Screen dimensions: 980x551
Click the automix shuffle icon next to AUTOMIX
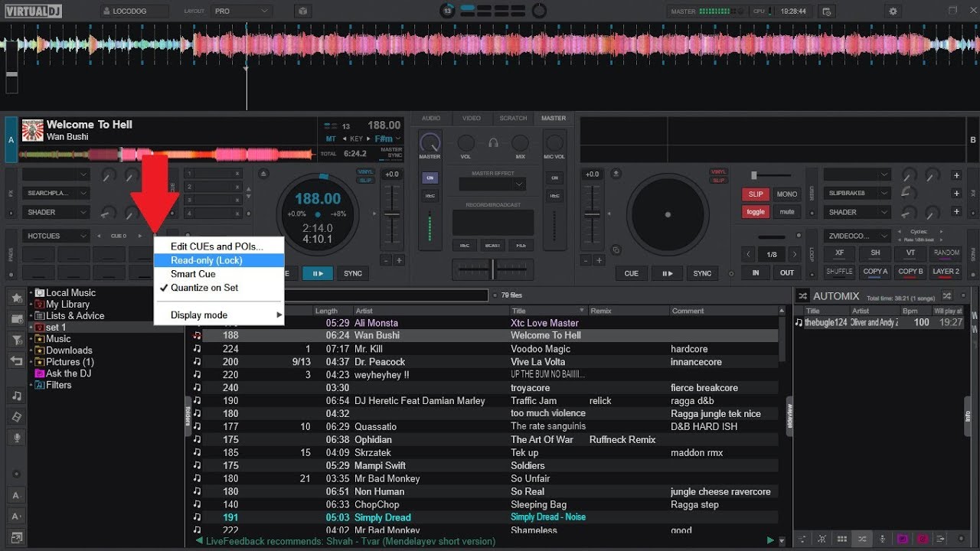(x=802, y=295)
